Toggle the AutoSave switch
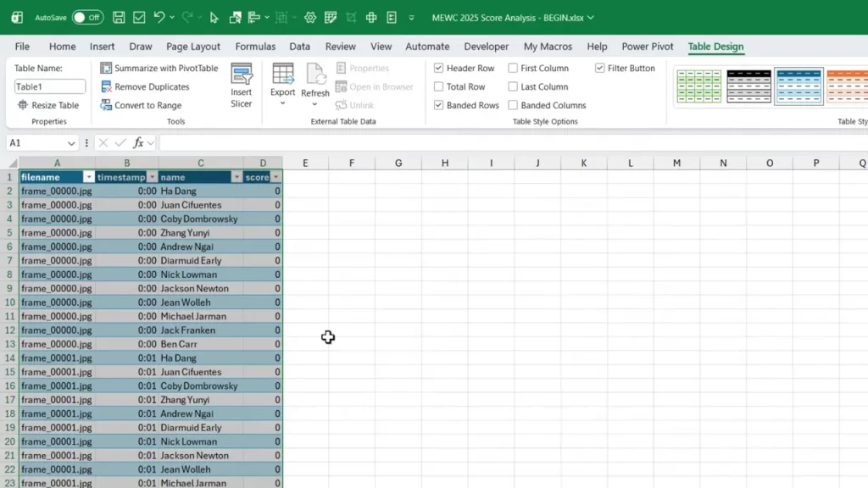 pyautogui.click(x=87, y=17)
